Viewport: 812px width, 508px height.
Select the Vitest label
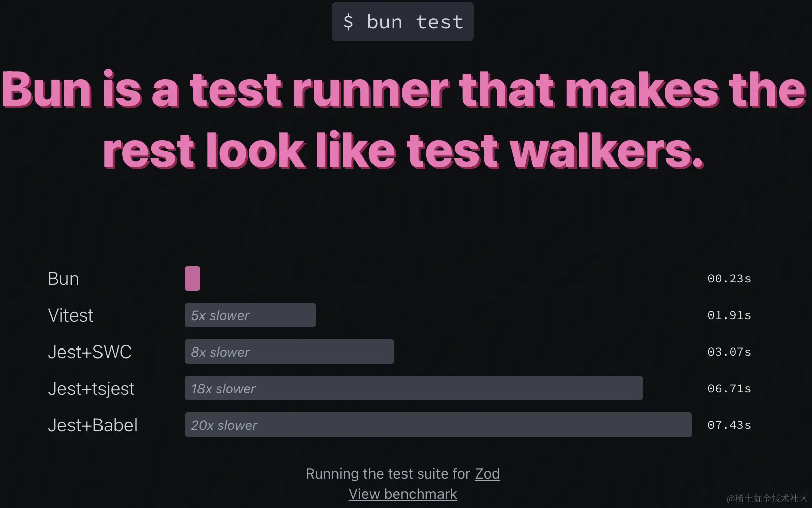(x=71, y=315)
